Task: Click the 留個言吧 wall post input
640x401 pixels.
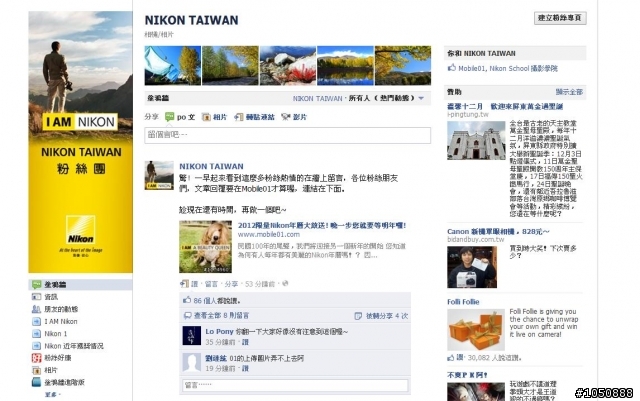Action: [x=287, y=135]
